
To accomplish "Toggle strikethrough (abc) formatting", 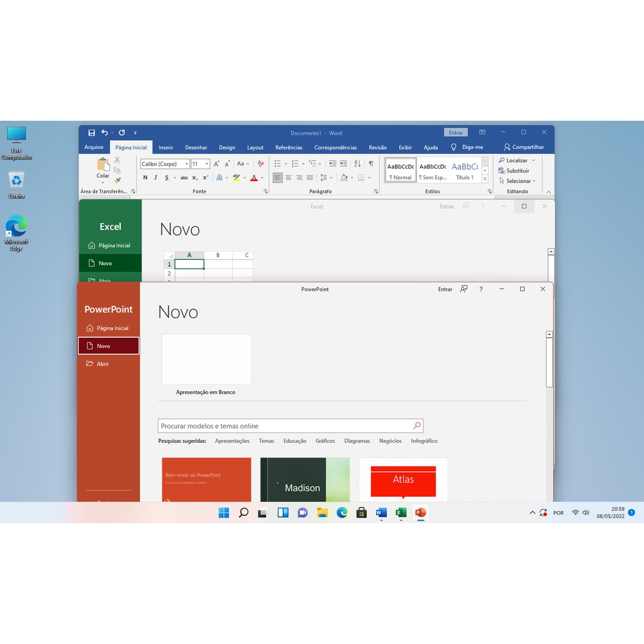I will pyautogui.click(x=184, y=177).
